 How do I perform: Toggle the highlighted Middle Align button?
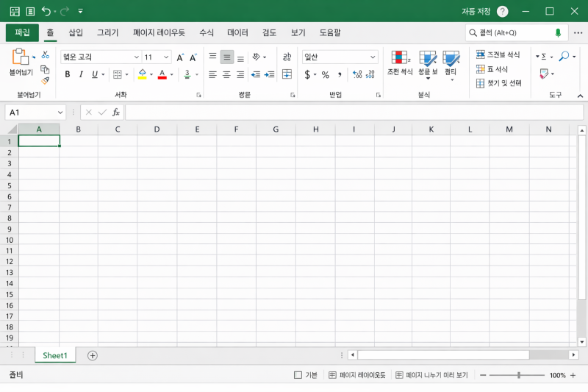227,57
